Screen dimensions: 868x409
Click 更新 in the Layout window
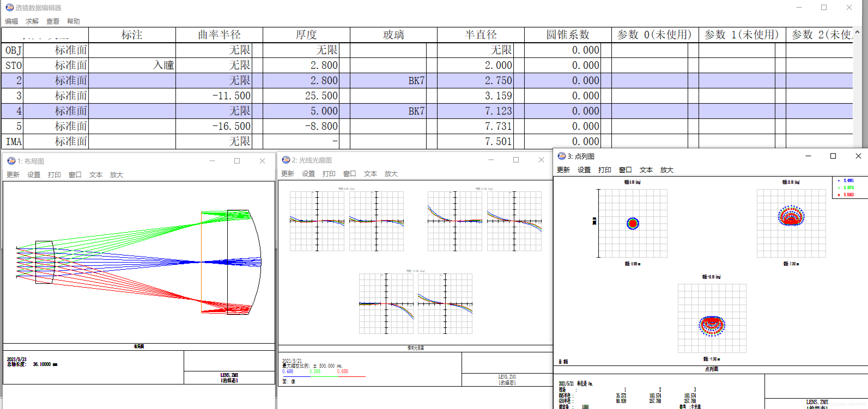[13, 175]
